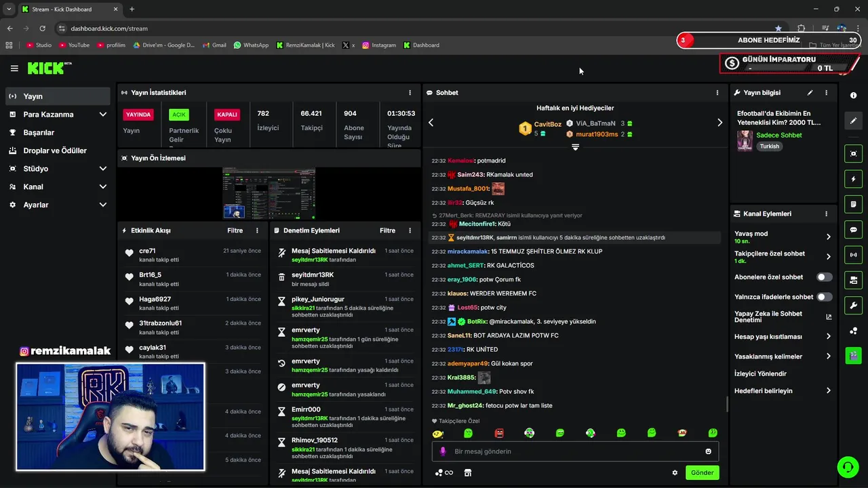Screen dimensions: 868x488
Task: Open Dashboard bookmark in bookmarks bar
Action: coord(421,45)
